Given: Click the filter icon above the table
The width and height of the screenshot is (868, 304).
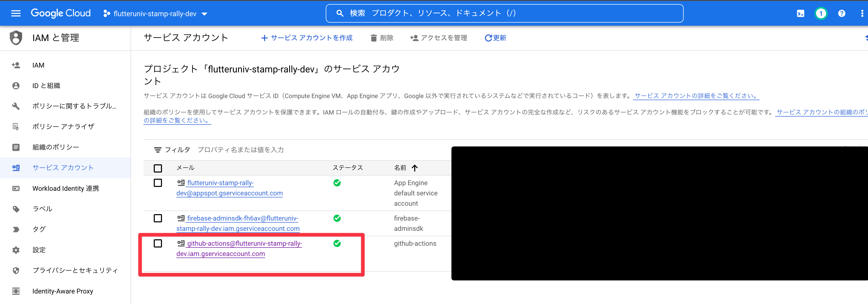Looking at the screenshot, I should tap(158, 149).
